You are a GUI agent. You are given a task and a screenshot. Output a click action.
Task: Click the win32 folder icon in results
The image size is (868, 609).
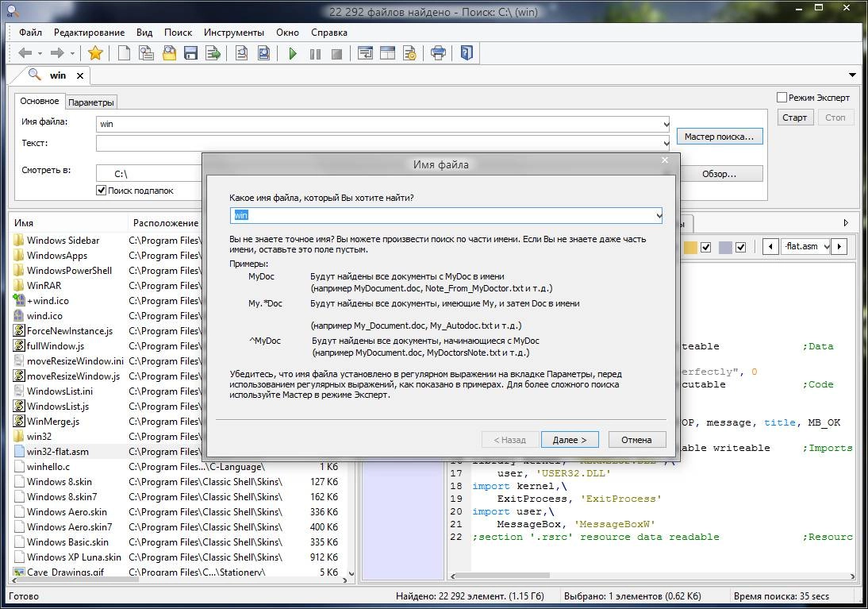click(19, 436)
